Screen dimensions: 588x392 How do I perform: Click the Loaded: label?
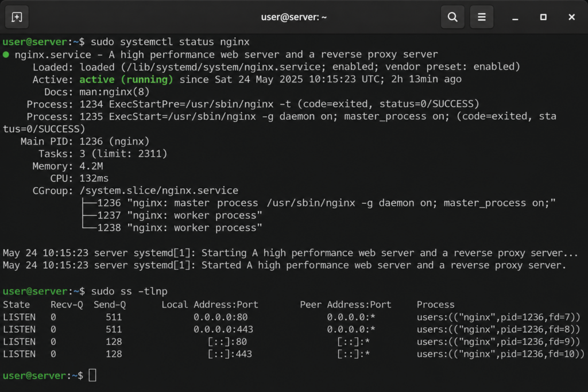pyautogui.click(x=53, y=67)
